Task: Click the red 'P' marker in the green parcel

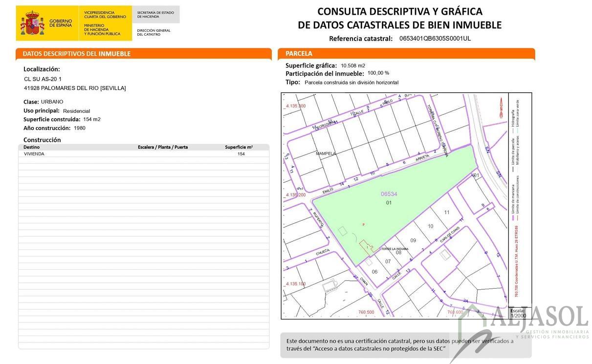Action: pyautogui.click(x=363, y=225)
